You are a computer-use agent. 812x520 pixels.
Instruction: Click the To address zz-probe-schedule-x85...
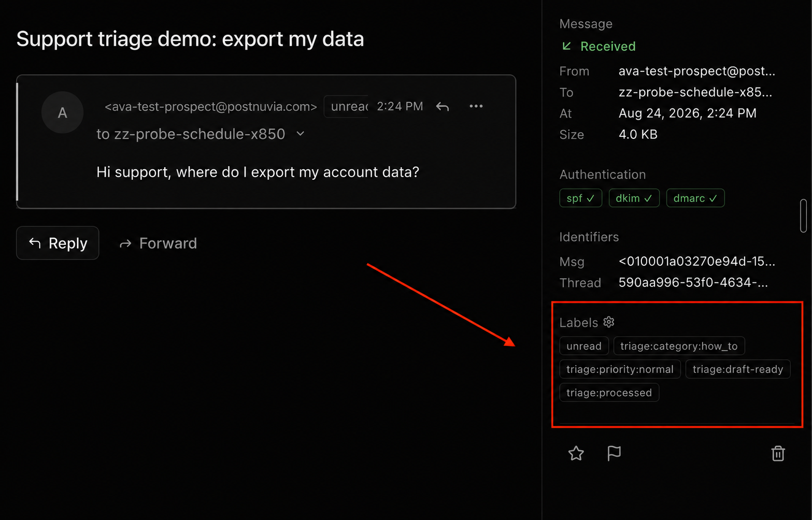point(695,92)
